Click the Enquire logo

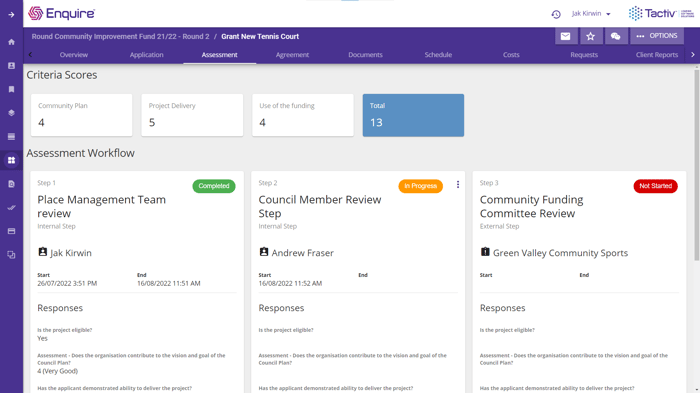pos(61,13)
